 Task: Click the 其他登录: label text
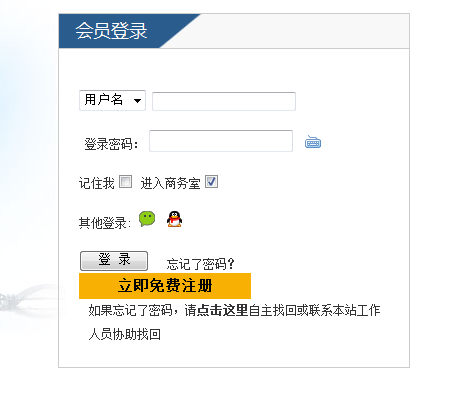click(105, 223)
